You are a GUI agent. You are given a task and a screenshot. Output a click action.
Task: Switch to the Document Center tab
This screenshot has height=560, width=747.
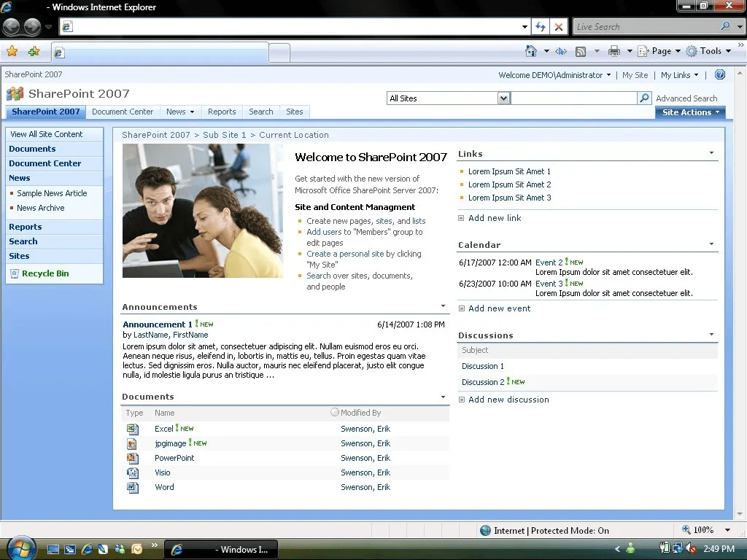123,112
